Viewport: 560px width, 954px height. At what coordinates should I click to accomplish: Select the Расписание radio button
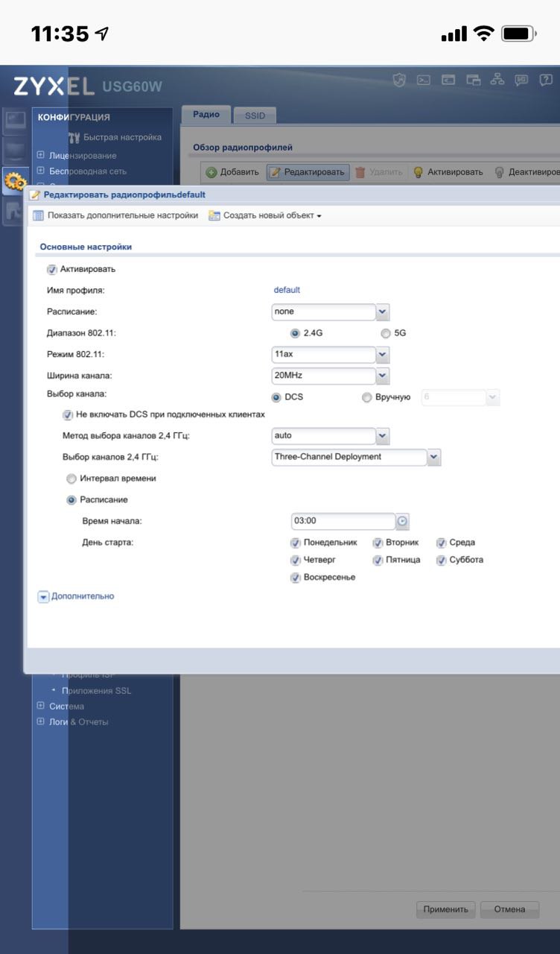point(72,500)
